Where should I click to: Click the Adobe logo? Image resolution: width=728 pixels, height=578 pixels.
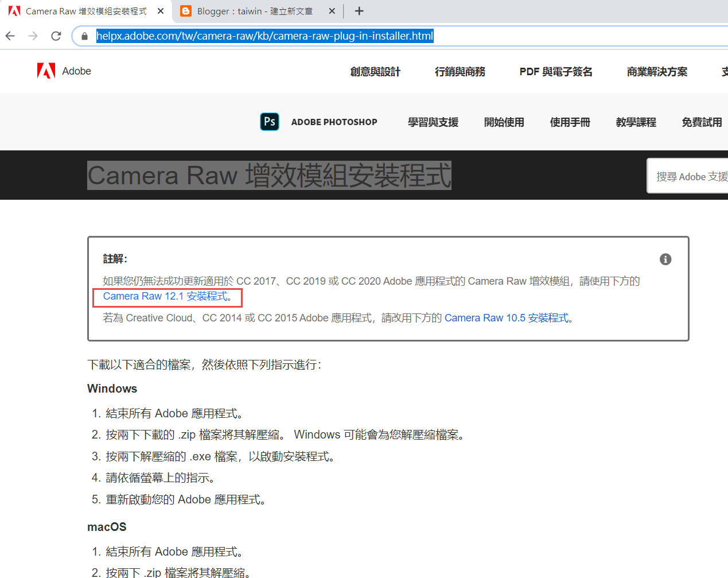click(63, 71)
